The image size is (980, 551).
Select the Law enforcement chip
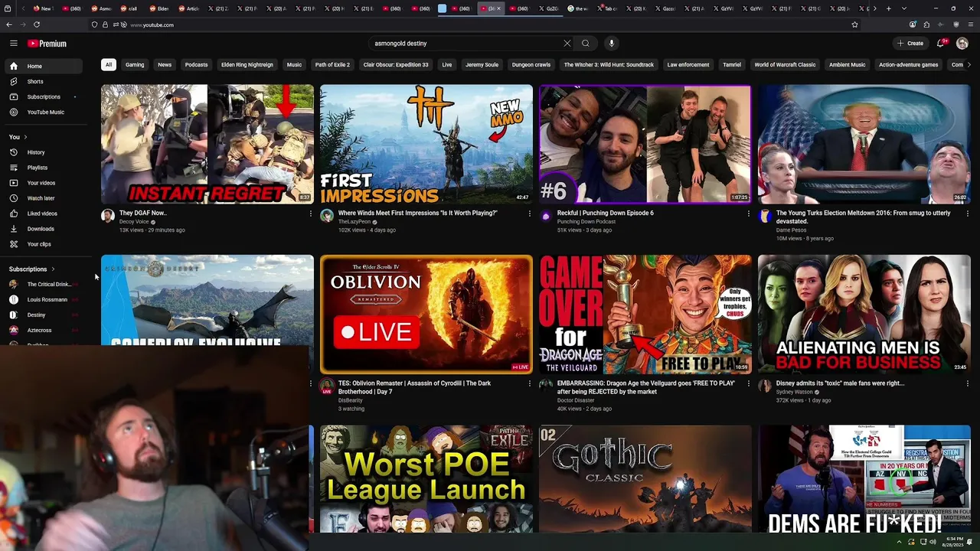click(688, 65)
